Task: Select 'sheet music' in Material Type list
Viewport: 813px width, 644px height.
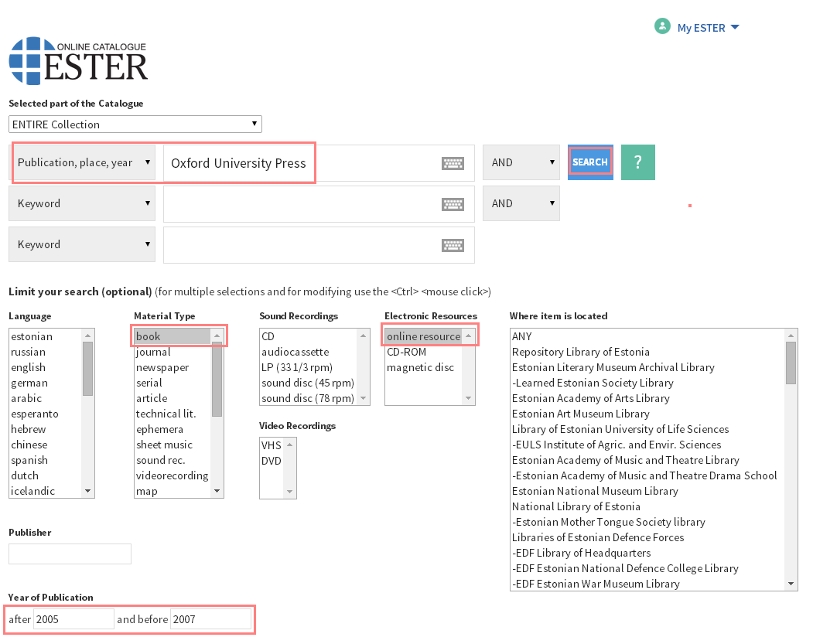Action: (x=173, y=445)
